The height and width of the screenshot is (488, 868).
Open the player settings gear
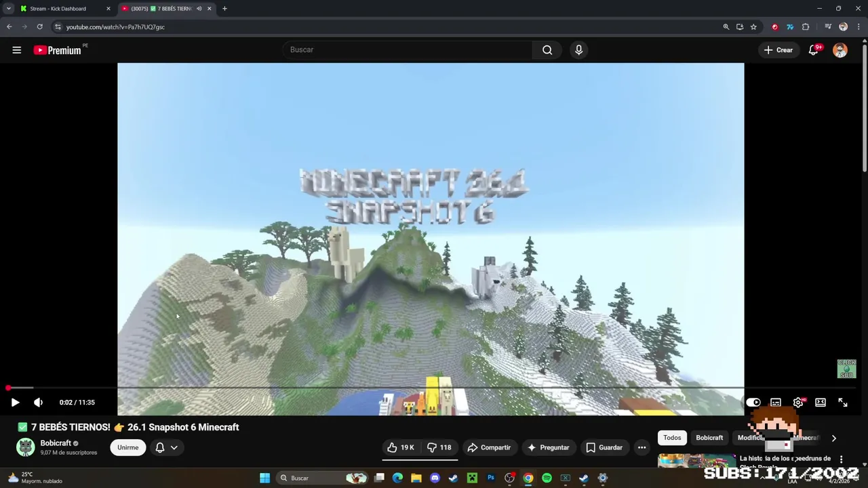798,403
